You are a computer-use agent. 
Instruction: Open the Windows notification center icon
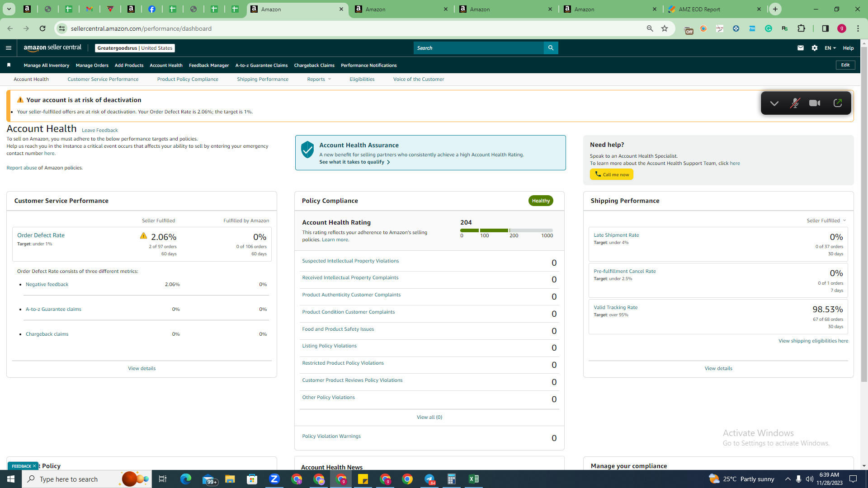tap(854, 479)
